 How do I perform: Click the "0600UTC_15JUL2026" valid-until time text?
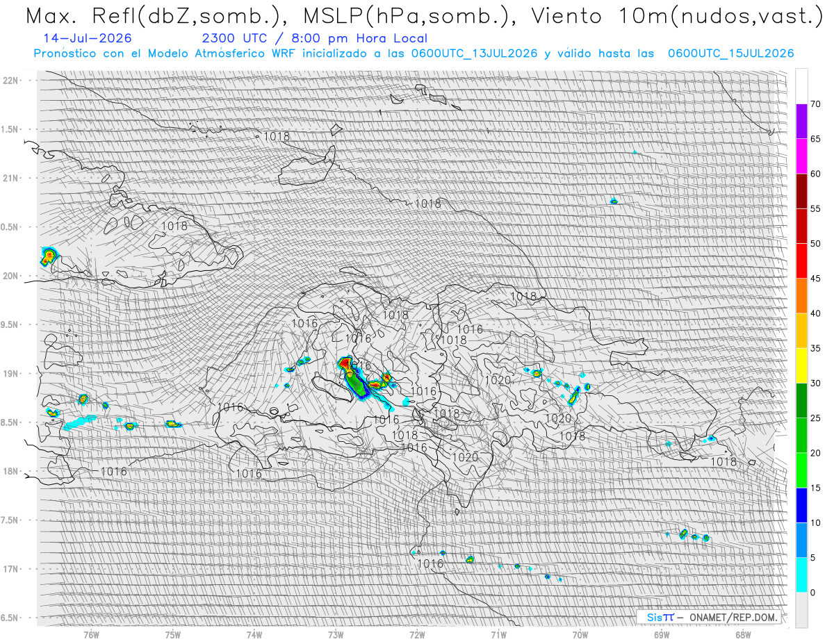pyautogui.click(x=731, y=53)
